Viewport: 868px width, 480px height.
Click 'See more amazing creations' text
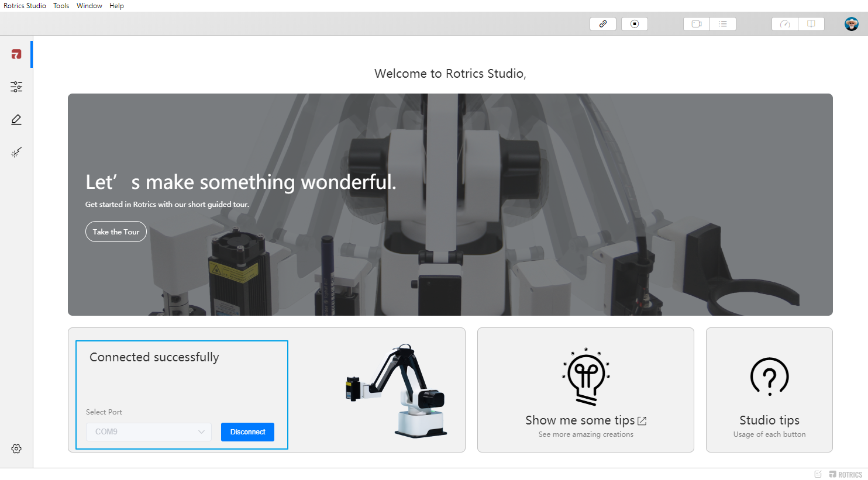[586, 434]
